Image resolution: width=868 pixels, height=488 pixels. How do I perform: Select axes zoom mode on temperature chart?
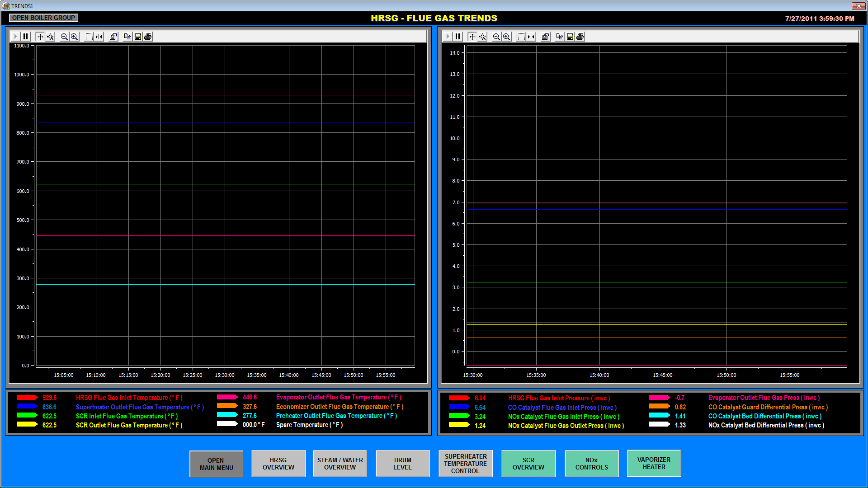point(51,37)
